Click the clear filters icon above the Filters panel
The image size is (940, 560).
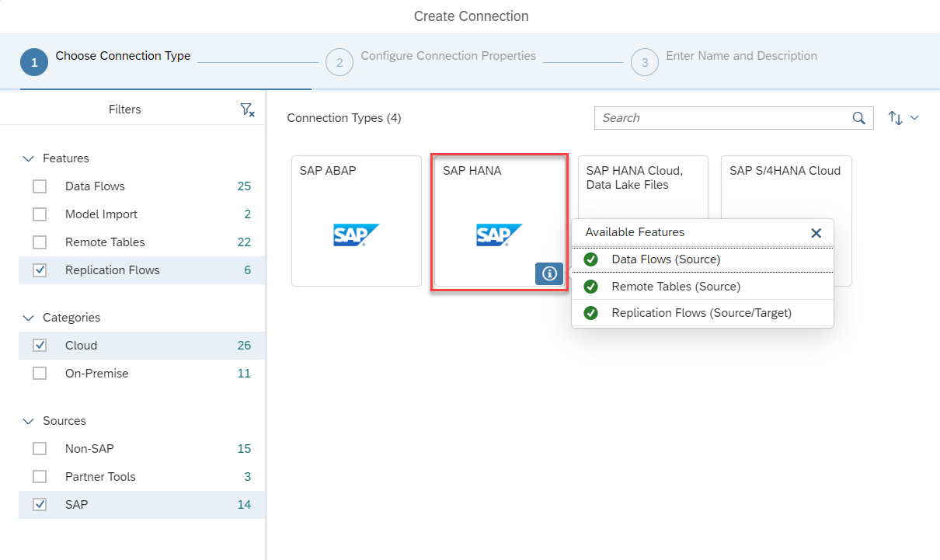(x=247, y=110)
